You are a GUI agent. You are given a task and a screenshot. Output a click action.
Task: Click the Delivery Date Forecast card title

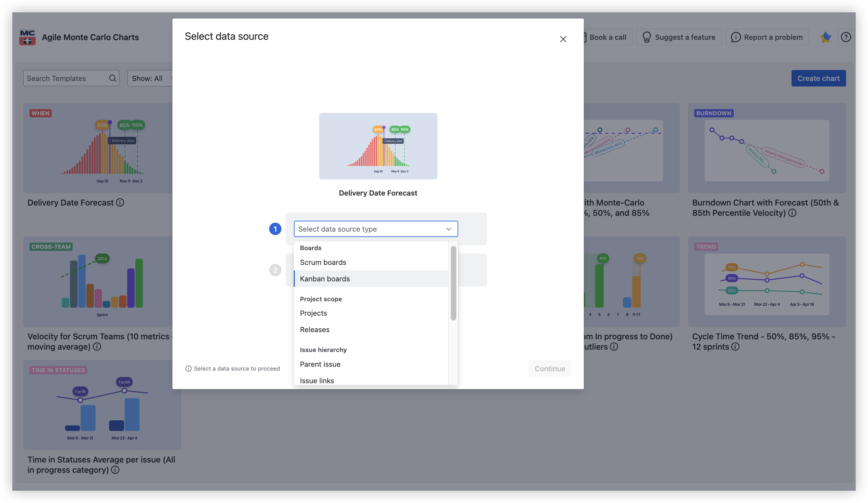point(71,203)
